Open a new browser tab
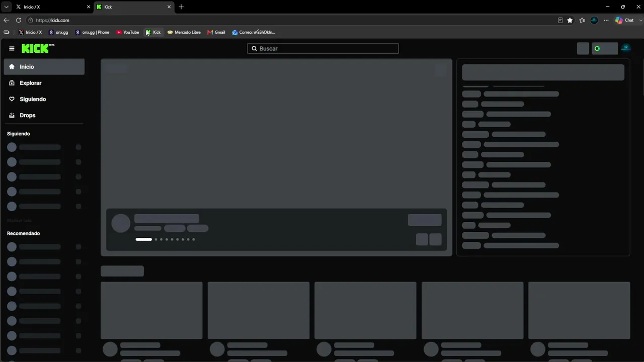The image size is (644, 362). pyautogui.click(x=181, y=7)
